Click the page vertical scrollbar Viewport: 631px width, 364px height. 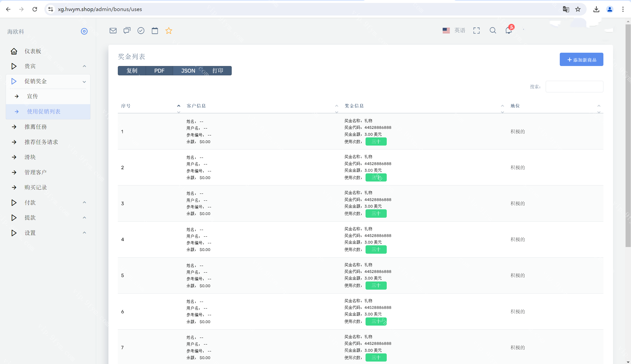tap(628, 135)
